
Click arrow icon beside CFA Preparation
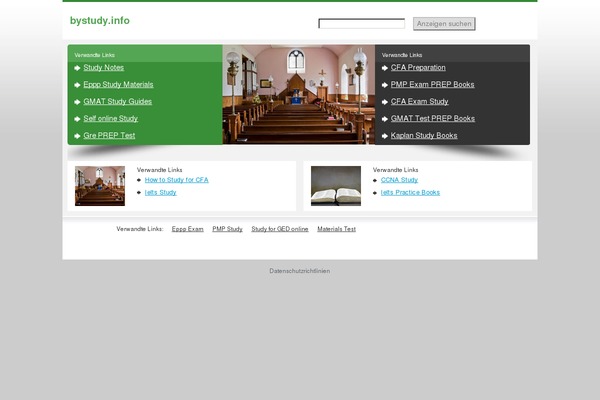[385, 68]
